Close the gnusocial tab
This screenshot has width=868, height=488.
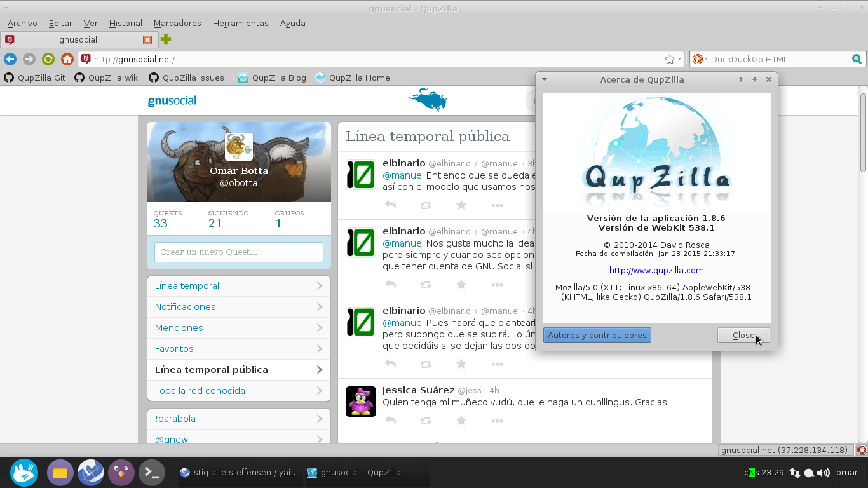[147, 39]
